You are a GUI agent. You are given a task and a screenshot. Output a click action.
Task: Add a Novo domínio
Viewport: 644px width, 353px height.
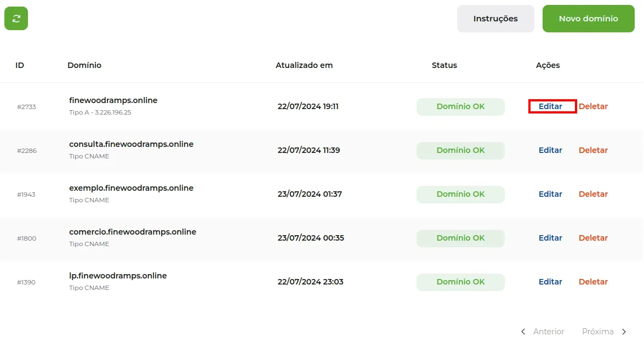click(588, 19)
